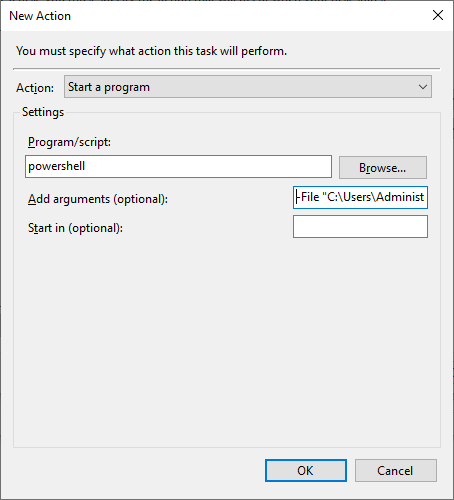454x500 pixels.
Task: Click the 'Action:' label
Action: pos(35,88)
